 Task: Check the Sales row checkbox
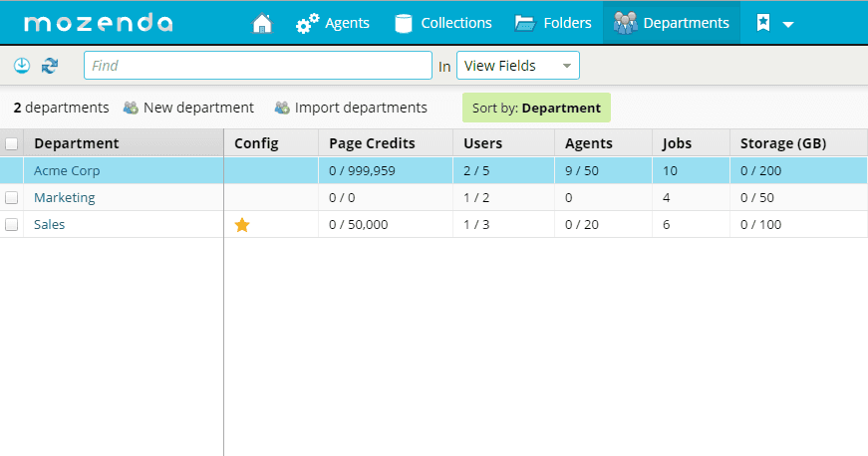(x=11, y=224)
